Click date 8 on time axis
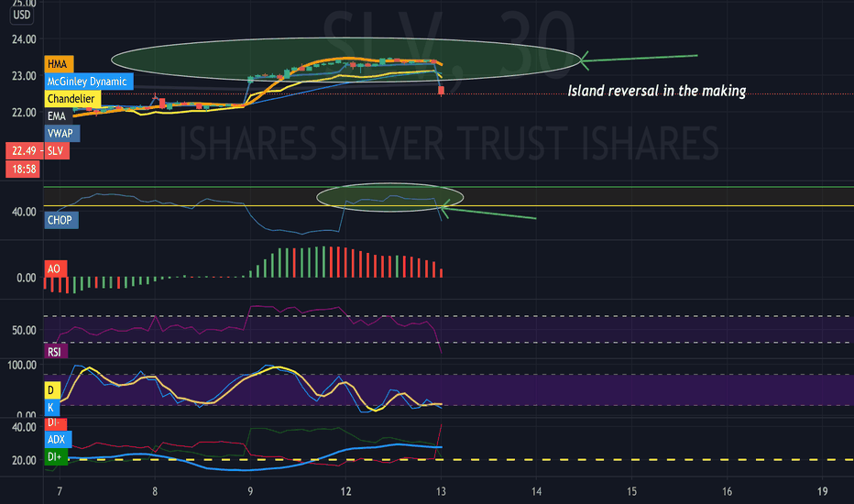Viewport: 854px width, 504px height. coord(155,491)
